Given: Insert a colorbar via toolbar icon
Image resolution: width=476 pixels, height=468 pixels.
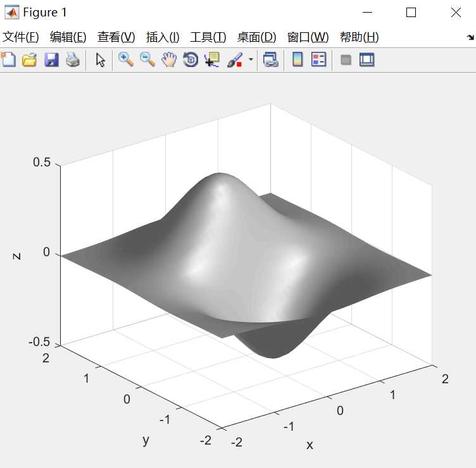Looking at the screenshot, I should 297,59.
